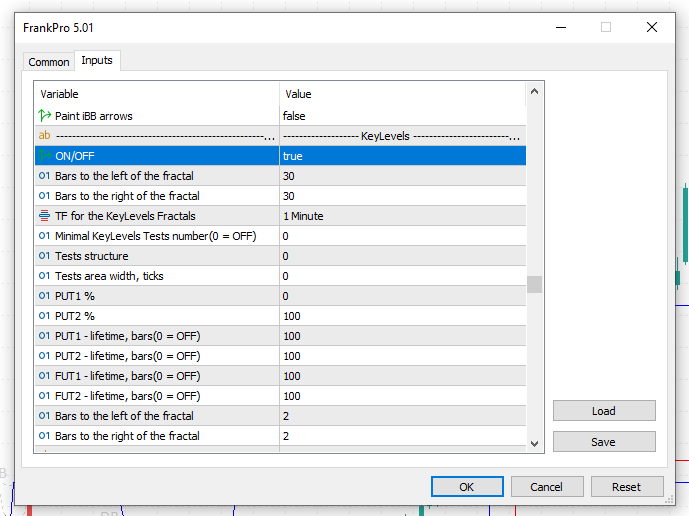Switch to the Common tab

49,62
